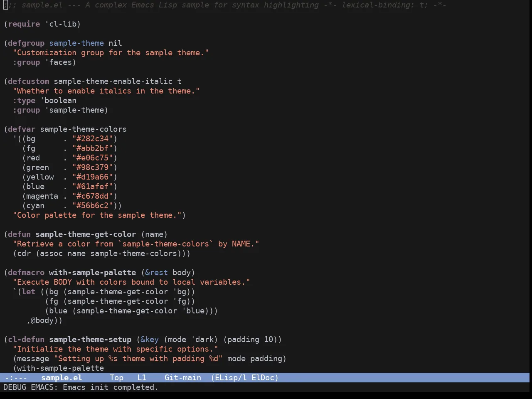Click the 'faces symbol

click(x=58, y=62)
